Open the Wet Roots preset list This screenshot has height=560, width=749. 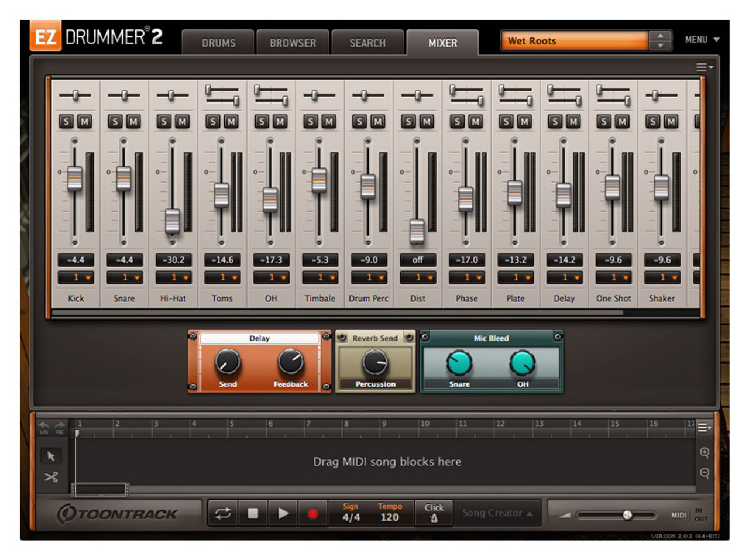575,41
